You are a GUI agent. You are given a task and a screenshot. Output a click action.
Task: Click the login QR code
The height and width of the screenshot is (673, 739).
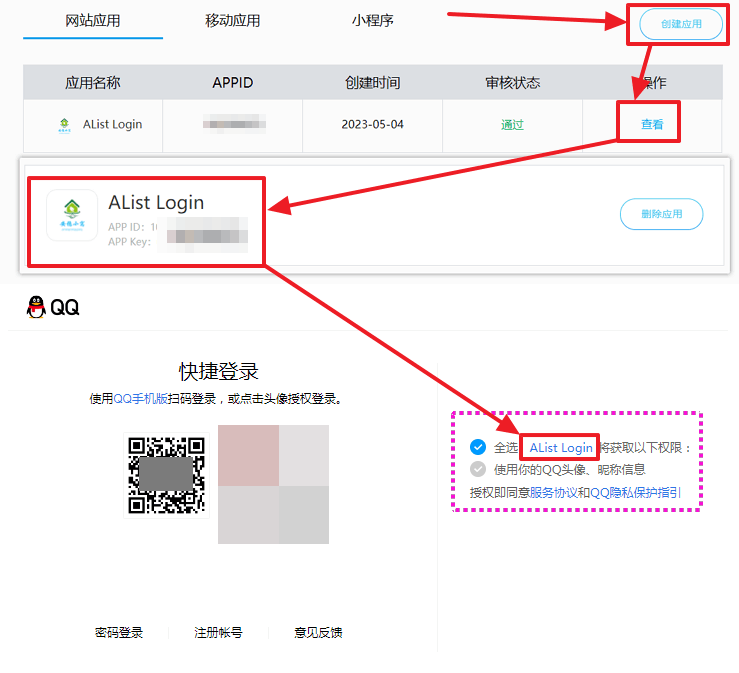point(166,476)
